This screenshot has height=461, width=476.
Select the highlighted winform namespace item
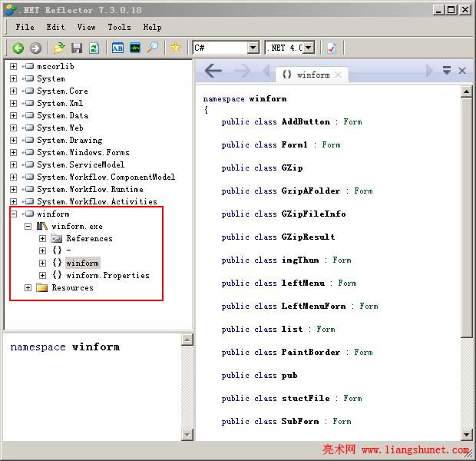pos(82,264)
